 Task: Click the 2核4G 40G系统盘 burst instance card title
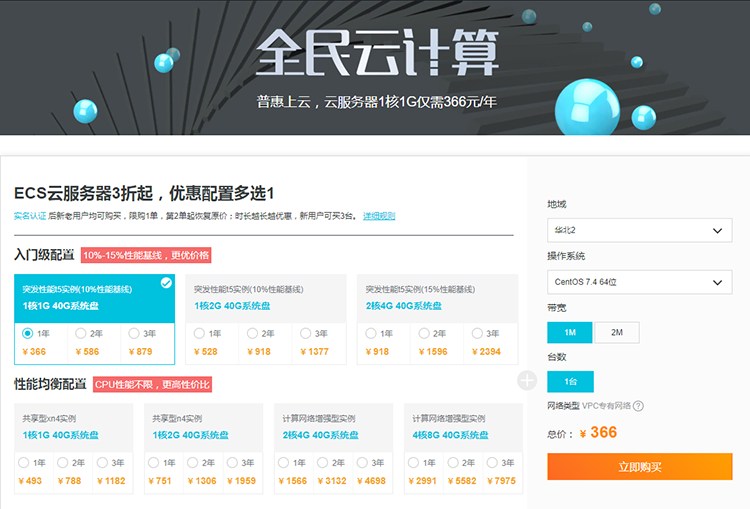(x=404, y=306)
